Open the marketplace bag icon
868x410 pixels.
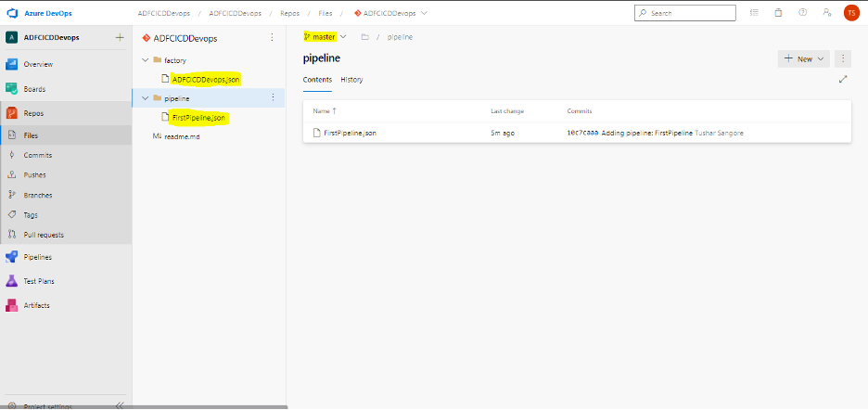(x=778, y=13)
